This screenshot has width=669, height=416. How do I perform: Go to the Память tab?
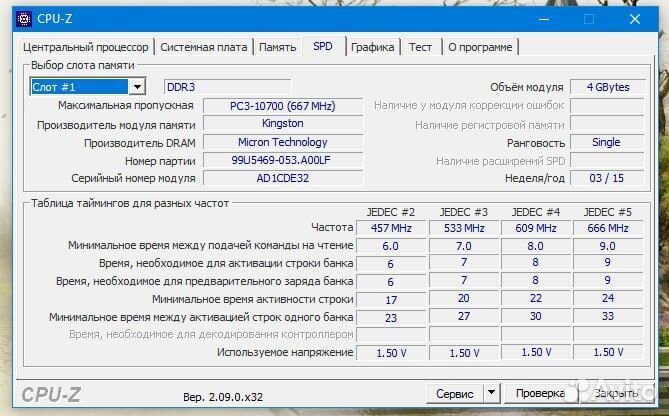pyautogui.click(x=277, y=47)
